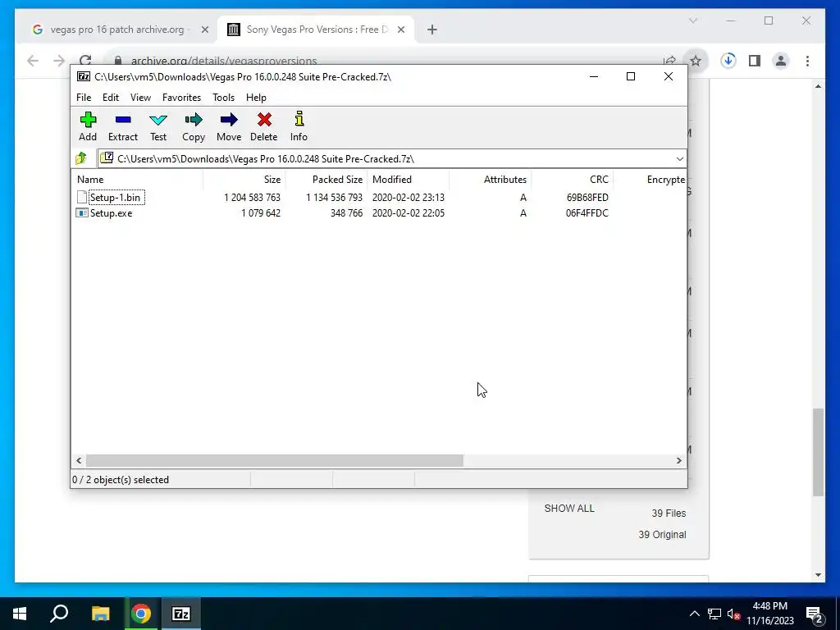Image resolution: width=840 pixels, height=630 pixels.
Task: Sort by the Size column header
Action: pos(244,180)
